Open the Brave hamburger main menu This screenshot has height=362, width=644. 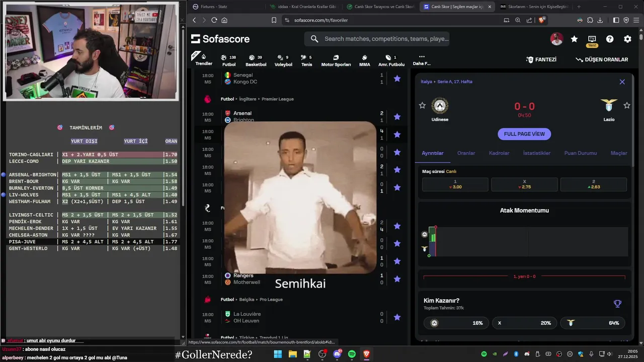(636, 20)
